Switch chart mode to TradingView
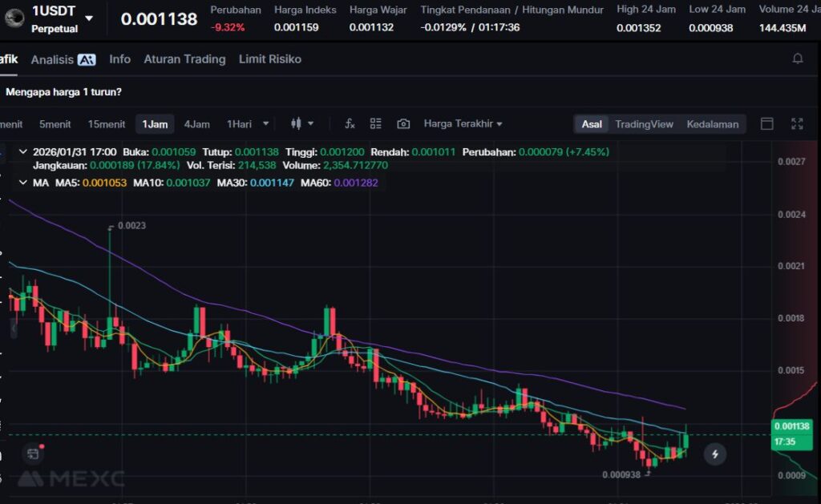The height and width of the screenshot is (504, 821). [x=644, y=124]
